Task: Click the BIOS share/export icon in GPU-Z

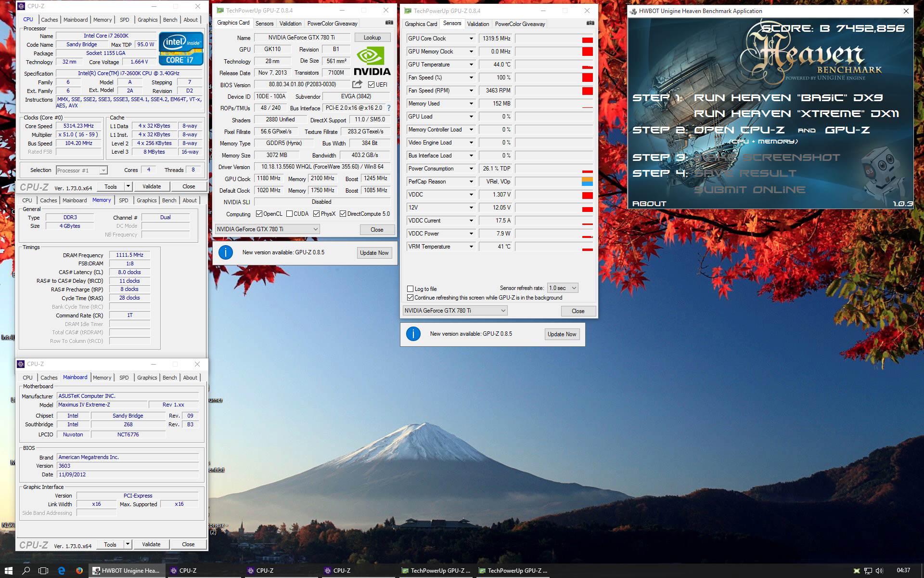Action: pos(357,84)
